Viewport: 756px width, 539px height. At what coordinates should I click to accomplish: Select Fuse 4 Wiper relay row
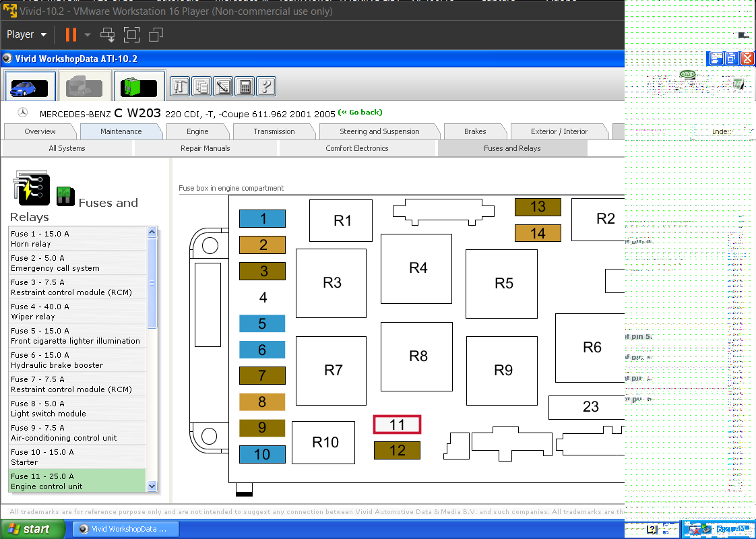[x=77, y=311]
